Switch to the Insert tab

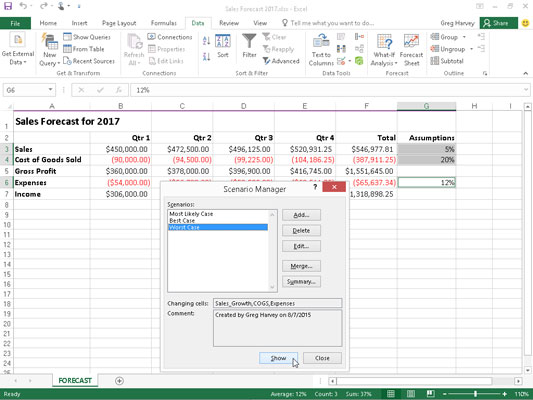click(x=79, y=23)
